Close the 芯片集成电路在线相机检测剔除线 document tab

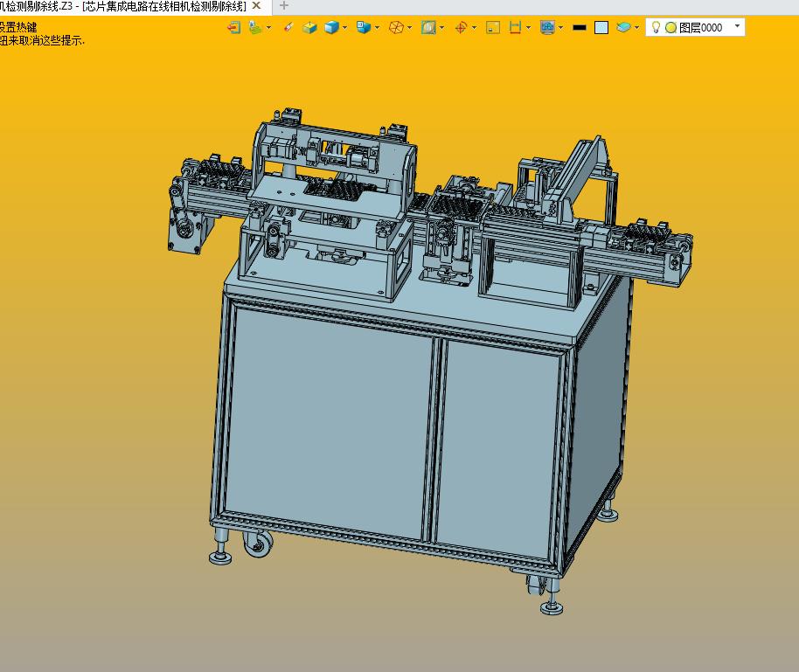click(x=257, y=6)
